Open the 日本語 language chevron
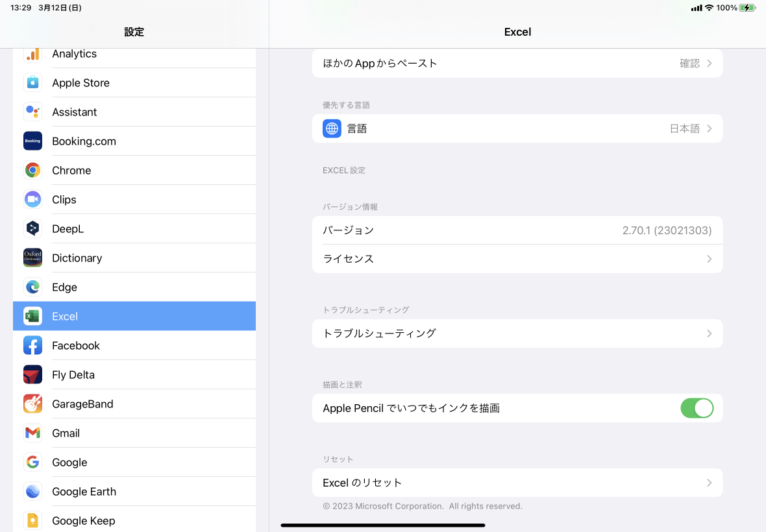 (710, 128)
